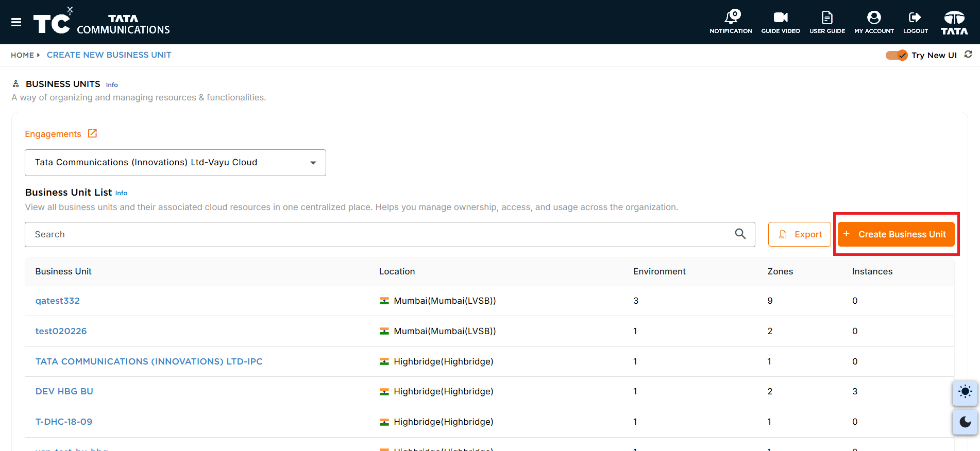980x451 pixels.
Task: Click Info next to Business Units heading
Action: tap(112, 85)
